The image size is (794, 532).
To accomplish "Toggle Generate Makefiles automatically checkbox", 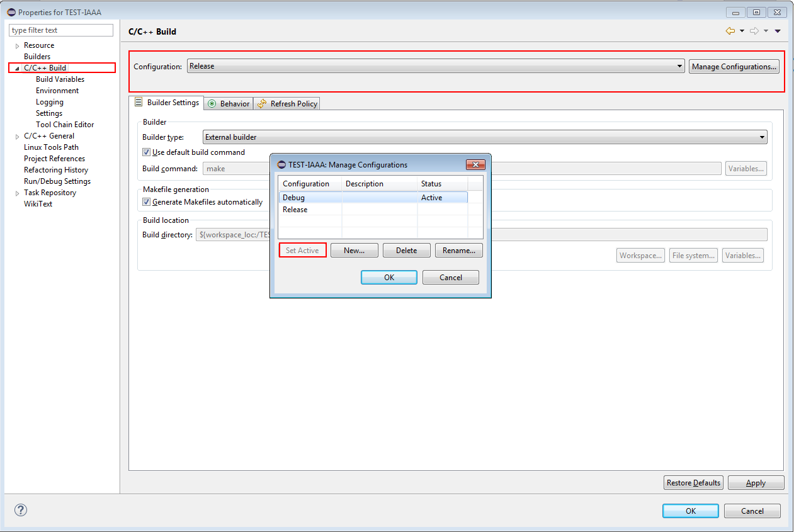I will [x=147, y=202].
